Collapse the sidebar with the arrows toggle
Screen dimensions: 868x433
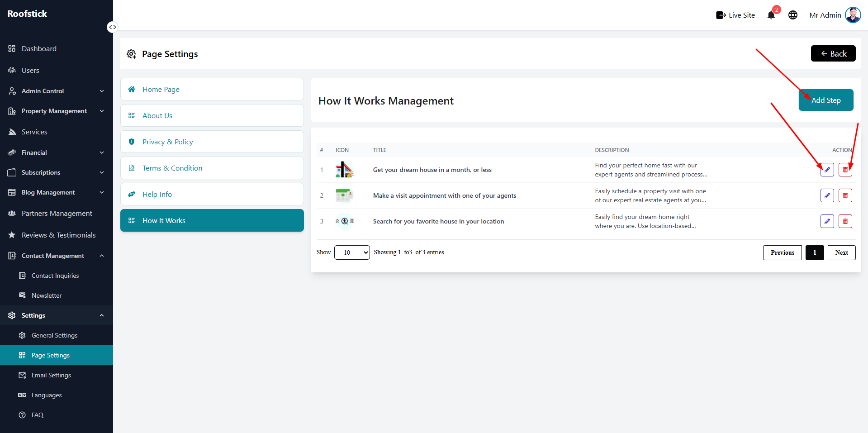pyautogui.click(x=112, y=27)
